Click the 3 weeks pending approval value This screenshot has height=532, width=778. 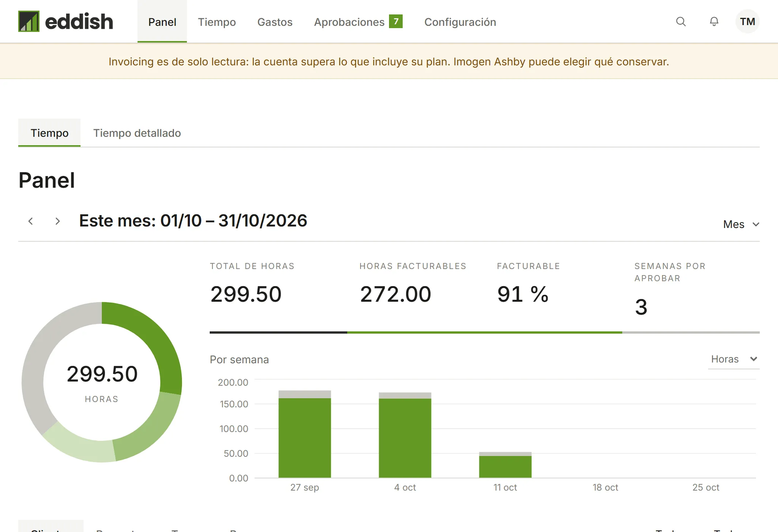[641, 307]
